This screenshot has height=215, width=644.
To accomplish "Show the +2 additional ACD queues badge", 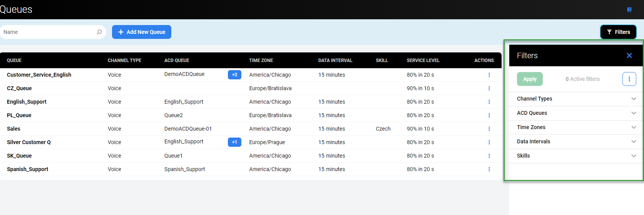I will click(x=234, y=75).
